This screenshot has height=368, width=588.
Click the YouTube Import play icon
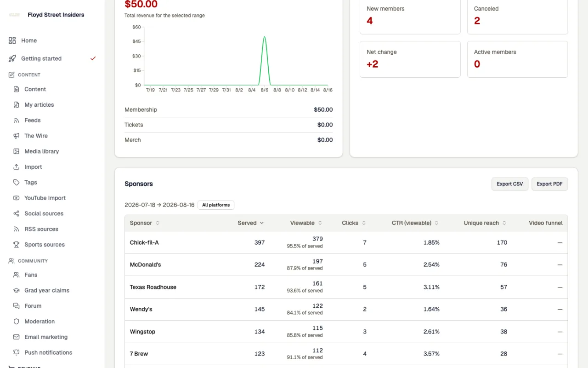click(x=17, y=198)
